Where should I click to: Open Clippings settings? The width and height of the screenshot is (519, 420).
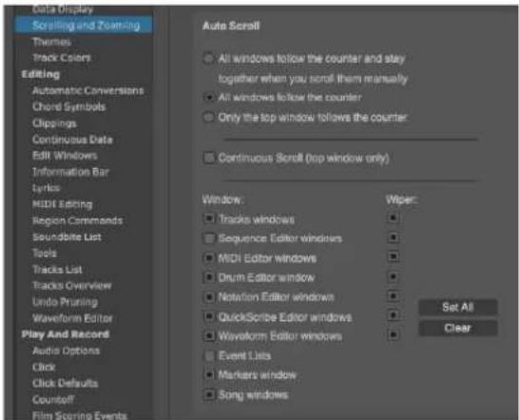(54, 124)
